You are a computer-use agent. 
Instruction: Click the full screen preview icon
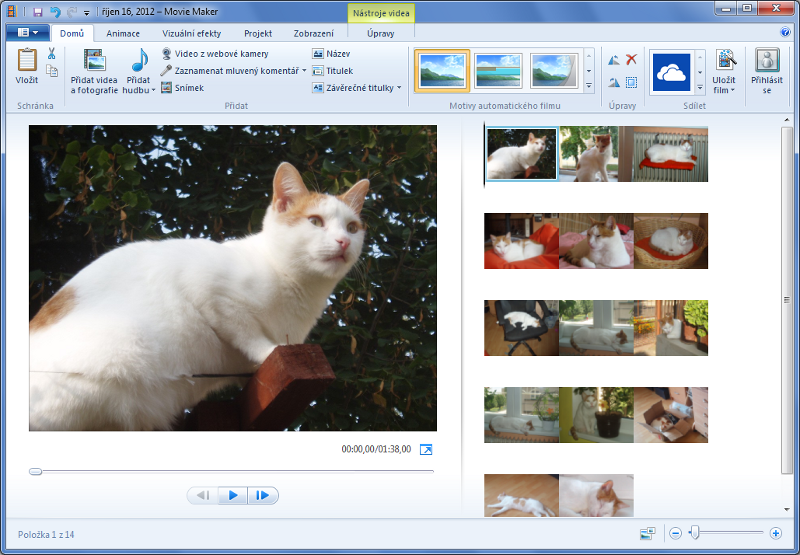[426, 450]
